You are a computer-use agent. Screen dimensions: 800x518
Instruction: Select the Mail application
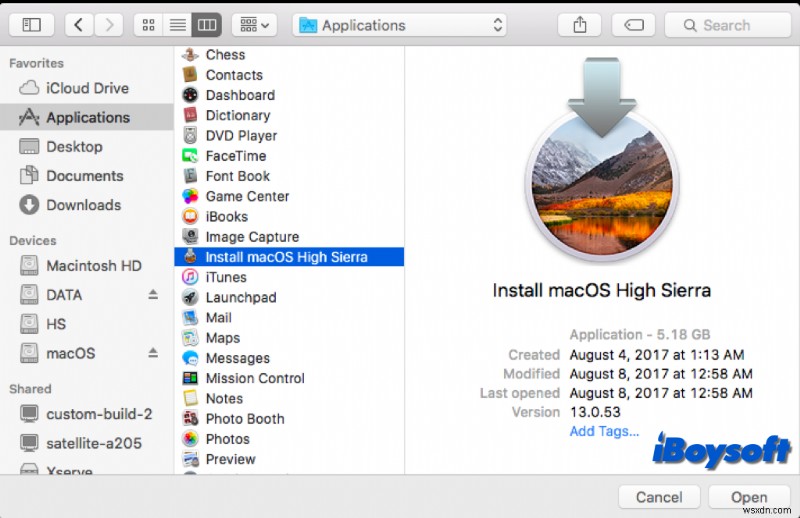(x=289, y=317)
